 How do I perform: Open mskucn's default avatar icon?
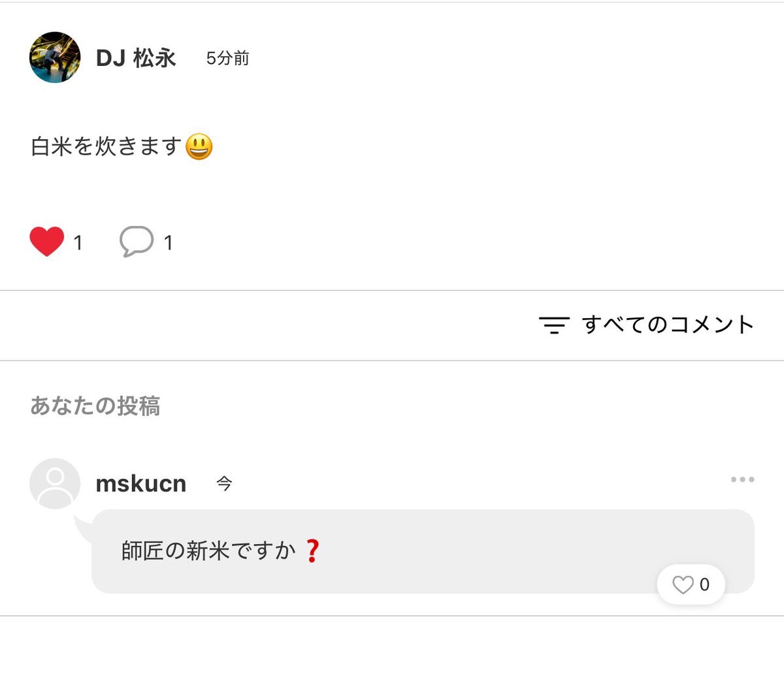[x=55, y=483]
